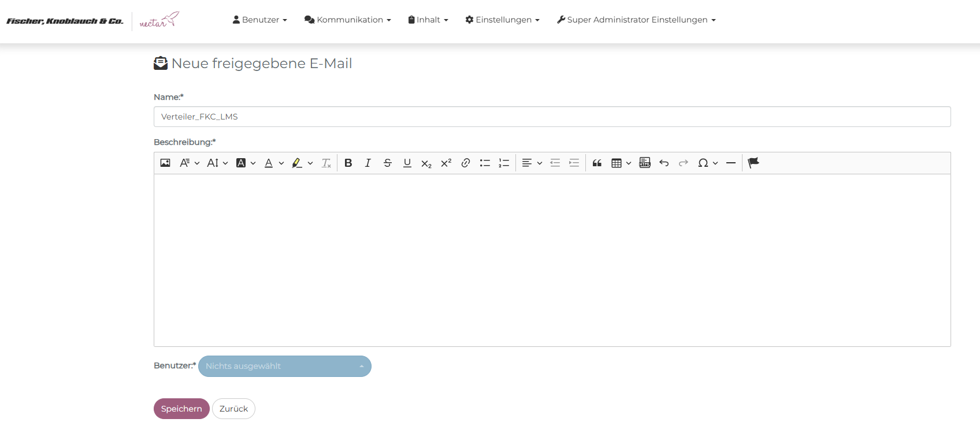
Task: Open the font family dropdown
Action: (x=189, y=163)
